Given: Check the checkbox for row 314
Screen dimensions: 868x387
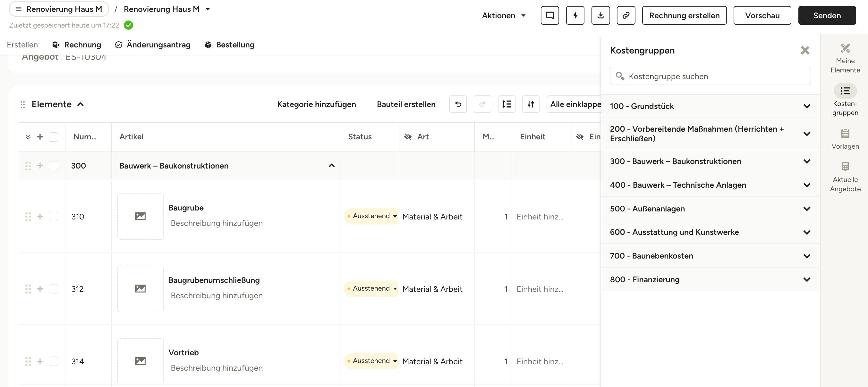Looking at the screenshot, I should pyautogui.click(x=53, y=361).
